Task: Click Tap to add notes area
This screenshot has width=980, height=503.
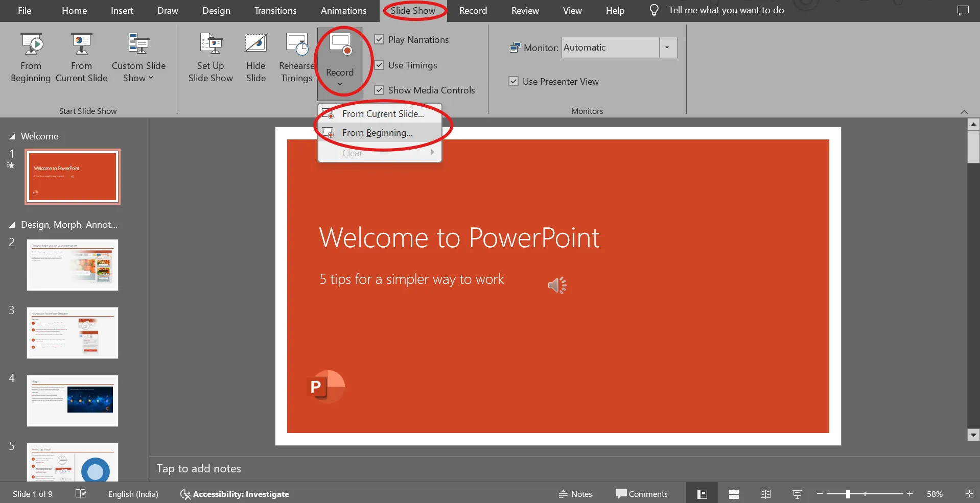Action: [199, 469]
